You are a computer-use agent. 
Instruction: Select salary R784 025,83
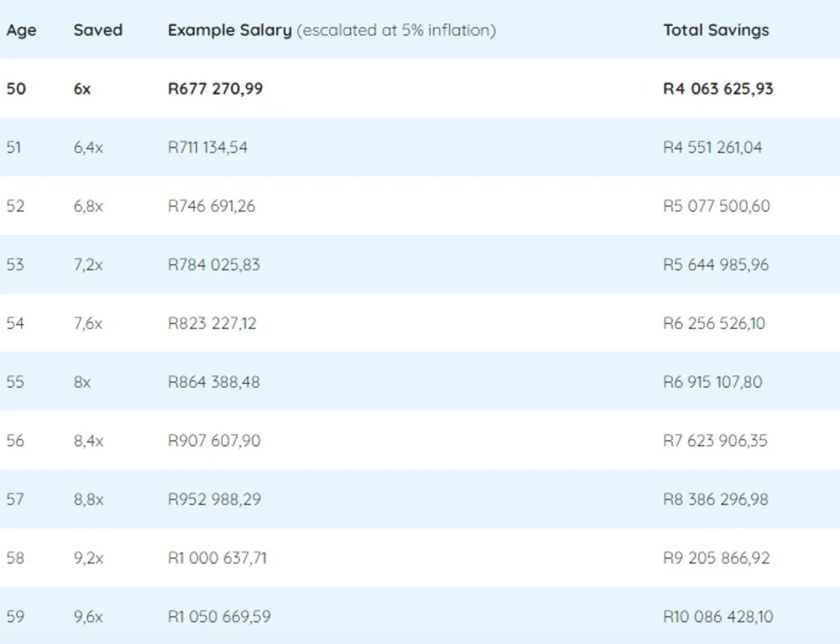(213, 264)
